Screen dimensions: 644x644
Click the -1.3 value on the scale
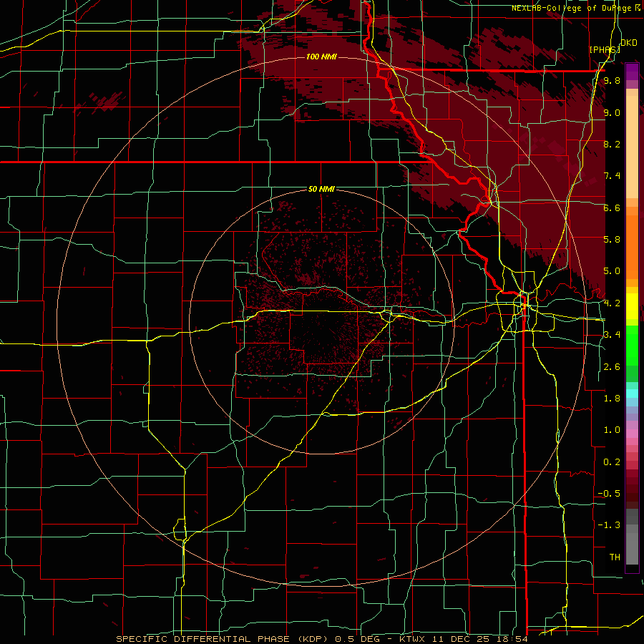point(609,525)
